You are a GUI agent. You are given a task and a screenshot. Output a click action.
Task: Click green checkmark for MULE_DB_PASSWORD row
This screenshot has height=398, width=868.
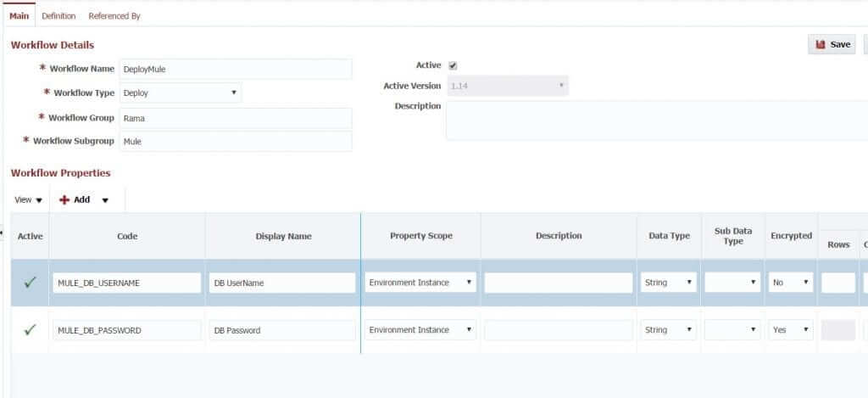click(30, 330)
